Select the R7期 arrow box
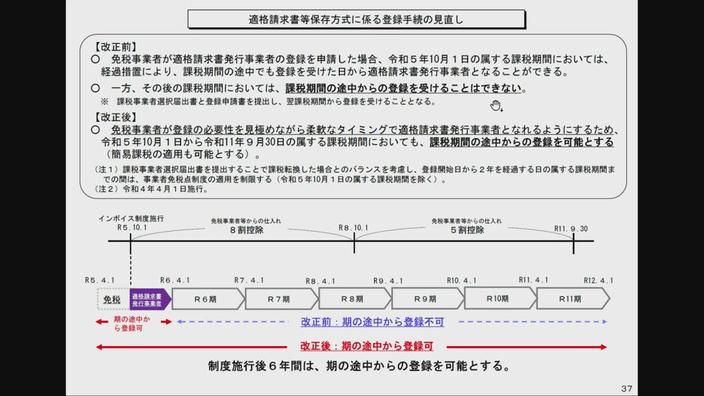This screenshot has width=704, height=396. [282, 299]
